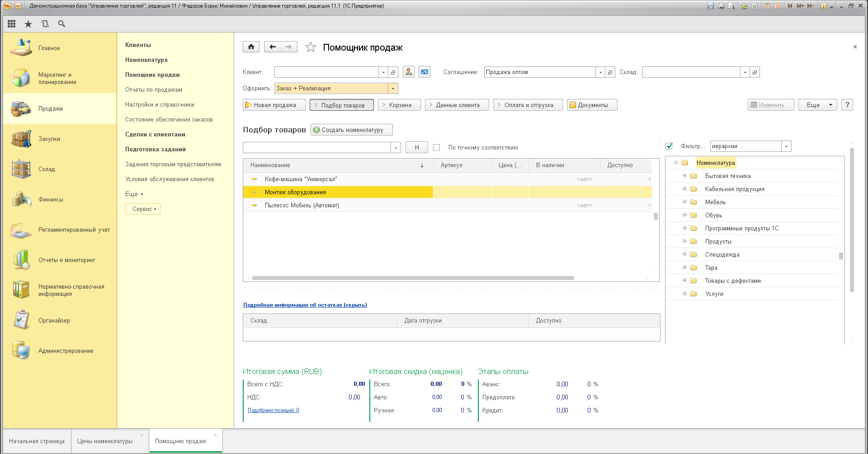Add Помощник продаж to favorites star
Image resolution: width=868 pixels, height=454 pixels.
pos(311,47)
